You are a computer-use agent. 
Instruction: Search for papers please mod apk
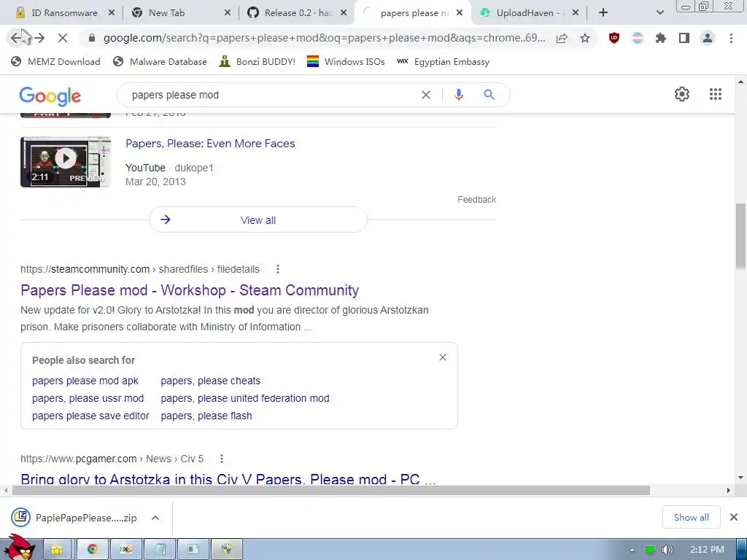[85, 381]
